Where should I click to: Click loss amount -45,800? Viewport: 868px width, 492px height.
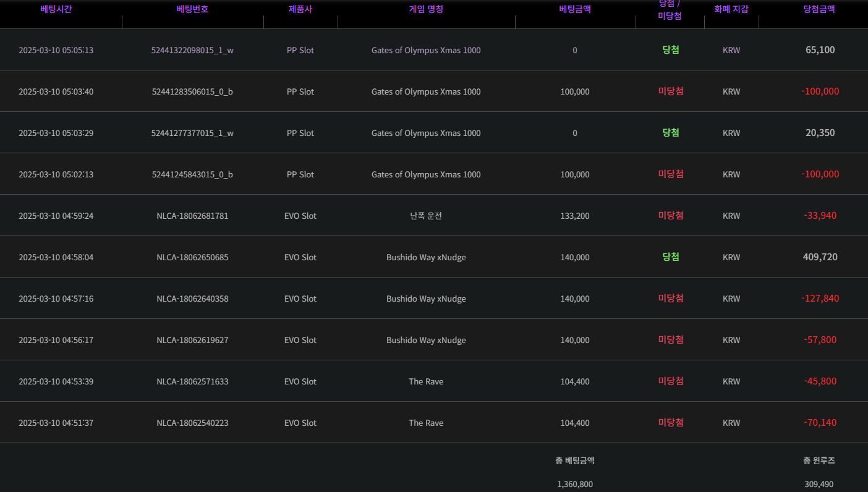[820, 381]
